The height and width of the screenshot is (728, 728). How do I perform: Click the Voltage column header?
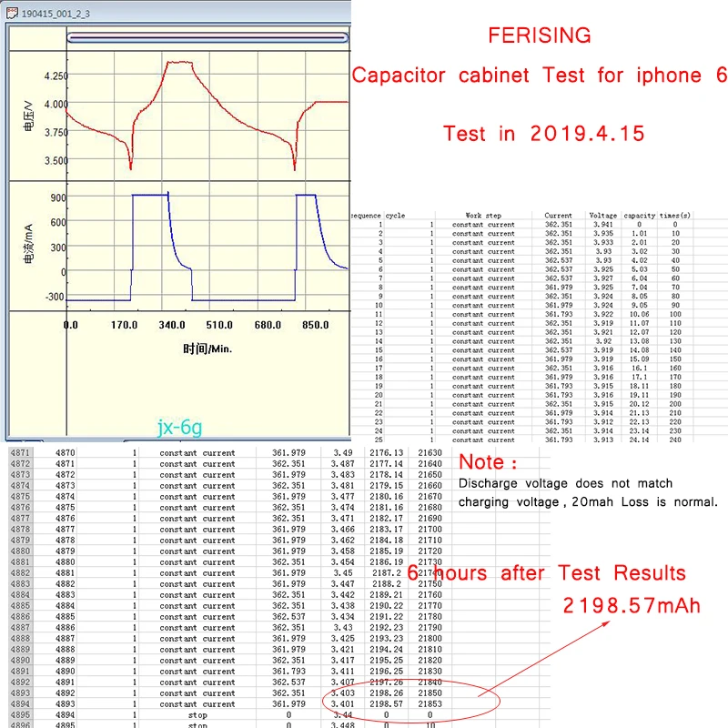603,215
